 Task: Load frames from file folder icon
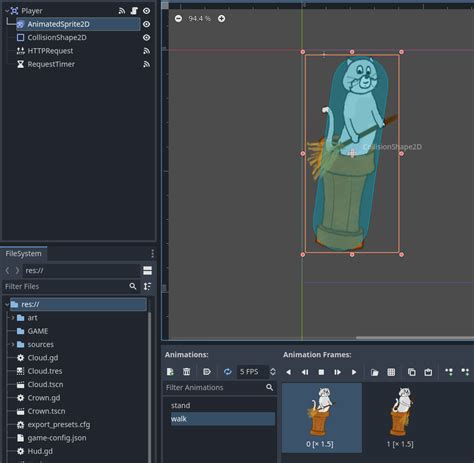[375, 372]
